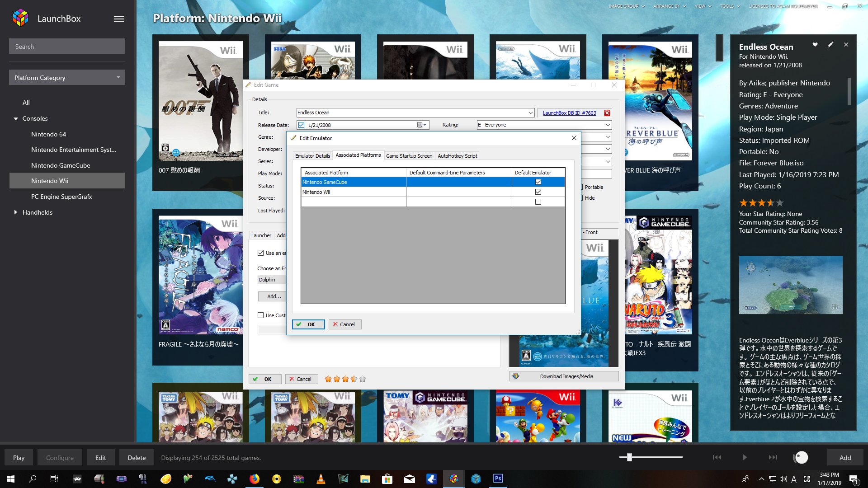
Task: Open the release date calendar picker
Action: (x=422, y=125)
